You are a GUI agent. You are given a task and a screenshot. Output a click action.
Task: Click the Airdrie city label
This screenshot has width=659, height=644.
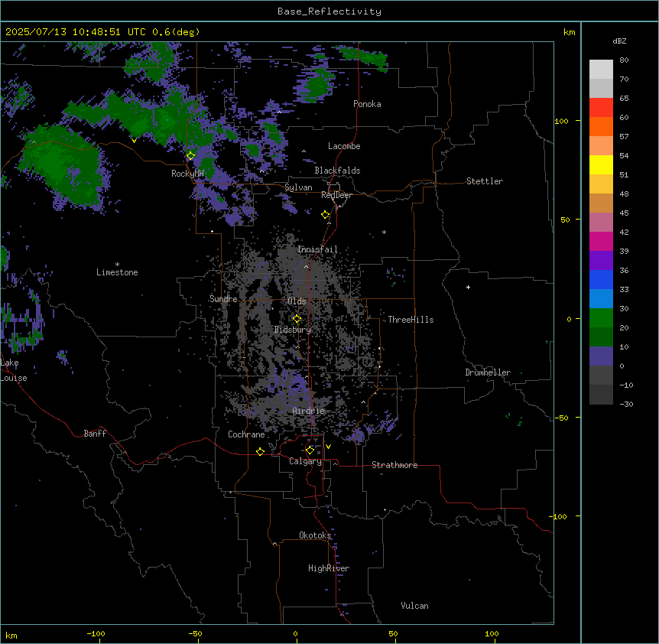[x=309, y=411]
